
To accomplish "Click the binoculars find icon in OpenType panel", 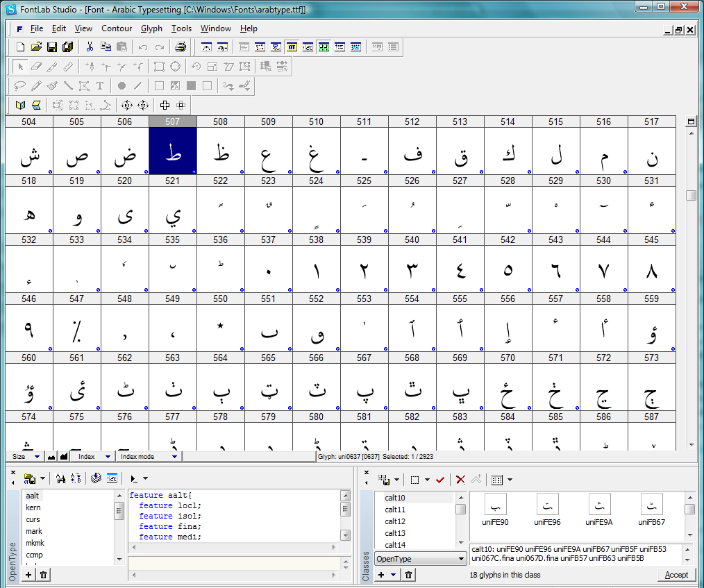I will pyautogui.click(x=60, y=478).
